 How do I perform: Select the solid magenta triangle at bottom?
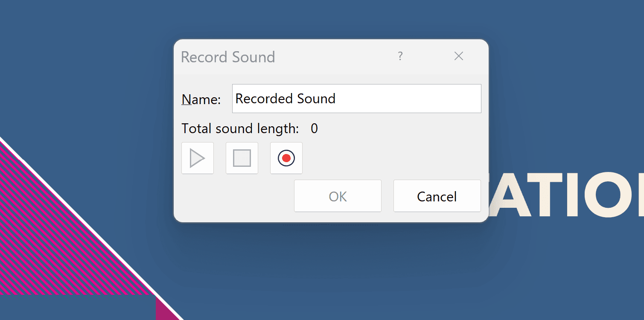point(164,312)
